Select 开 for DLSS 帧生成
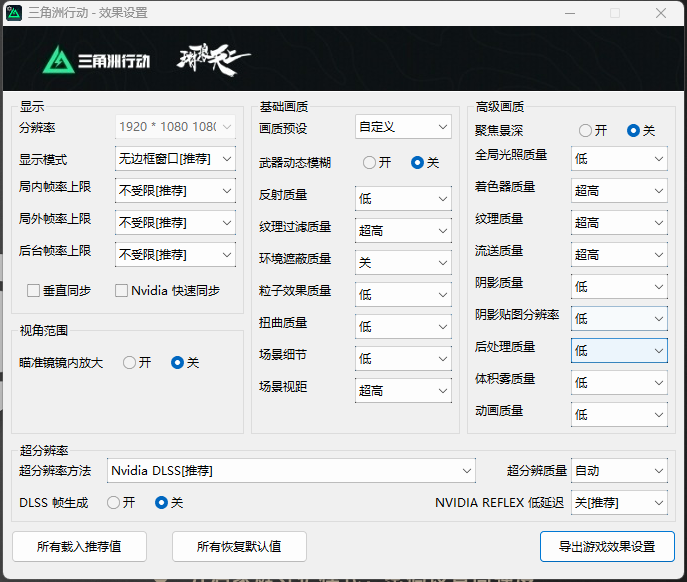687x582 pixels. click(x=114, y=503)
